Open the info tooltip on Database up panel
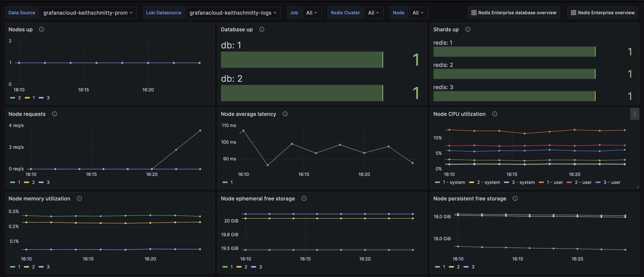Viewport: 644px width, 277px height. tap(262, 29)
